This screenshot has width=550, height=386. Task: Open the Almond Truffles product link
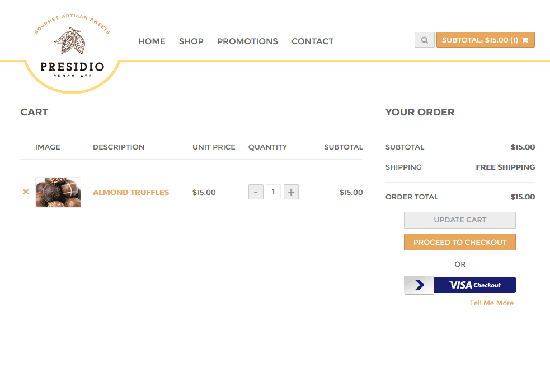point(131,192)
